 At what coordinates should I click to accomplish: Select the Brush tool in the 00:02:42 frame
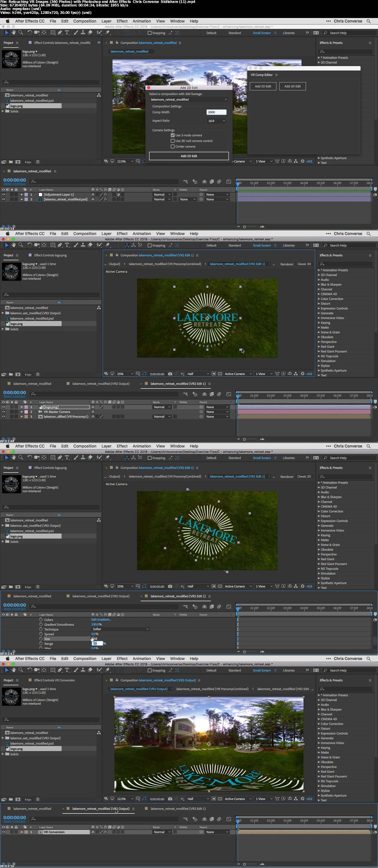coord(76,457)
